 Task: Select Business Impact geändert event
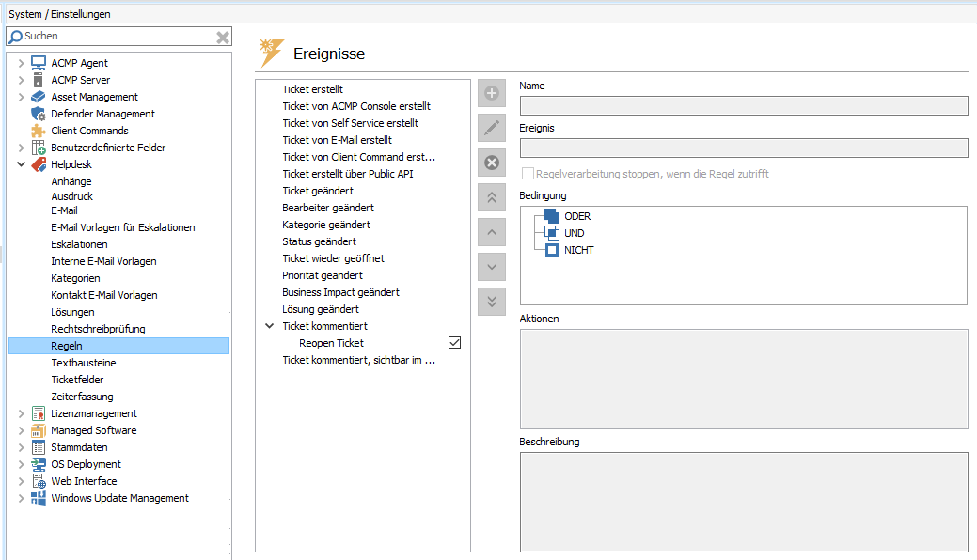(340, 292)
